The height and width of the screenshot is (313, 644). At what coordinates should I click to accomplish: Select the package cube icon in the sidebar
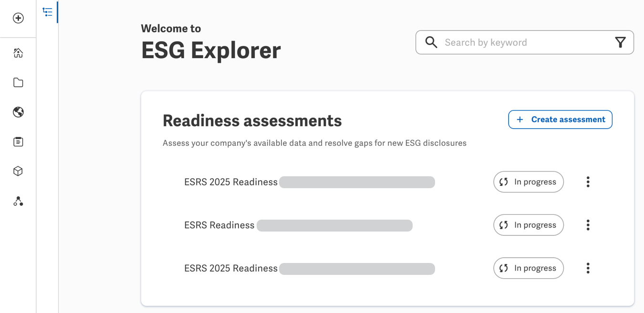coord(18,171)
